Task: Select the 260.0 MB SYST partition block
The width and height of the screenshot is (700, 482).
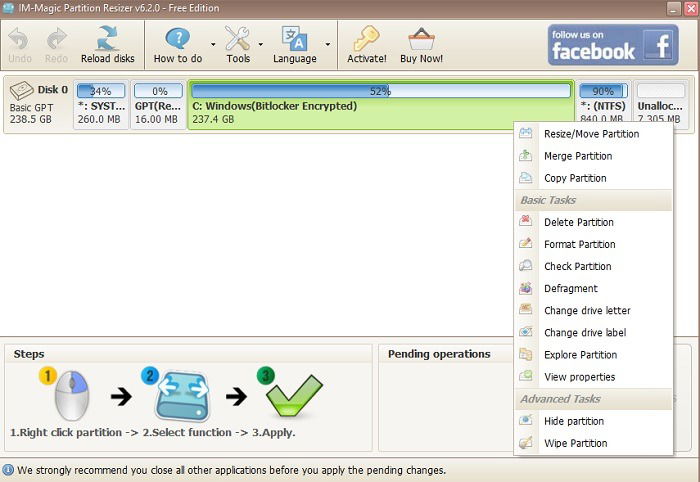Action: pyautogui.click(x=101, y=105)
